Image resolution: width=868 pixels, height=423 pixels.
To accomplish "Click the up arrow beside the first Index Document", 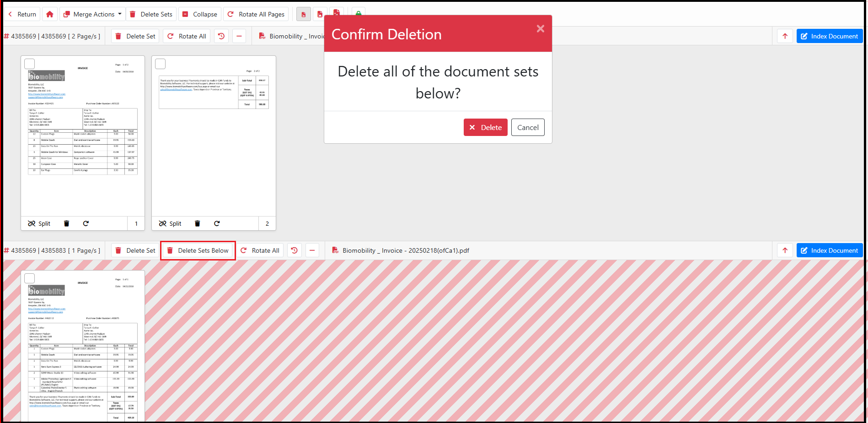I will (785, 36).
